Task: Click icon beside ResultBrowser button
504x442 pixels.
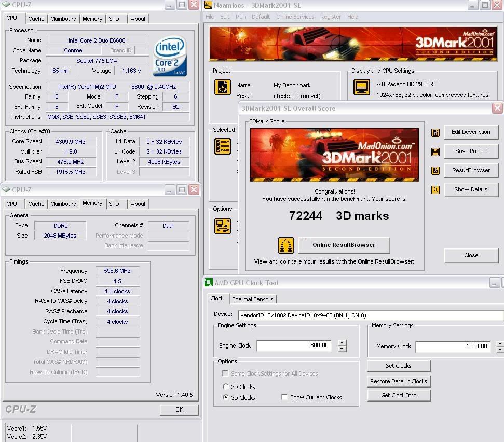Action: pos(435,171)
